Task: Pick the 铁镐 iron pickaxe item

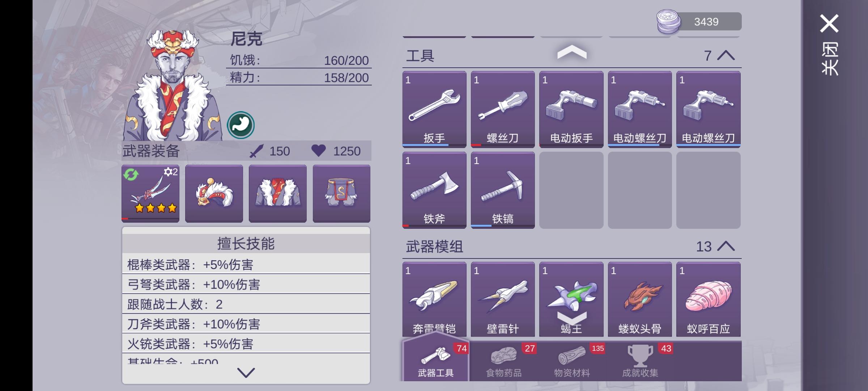Action: (503, 190)
